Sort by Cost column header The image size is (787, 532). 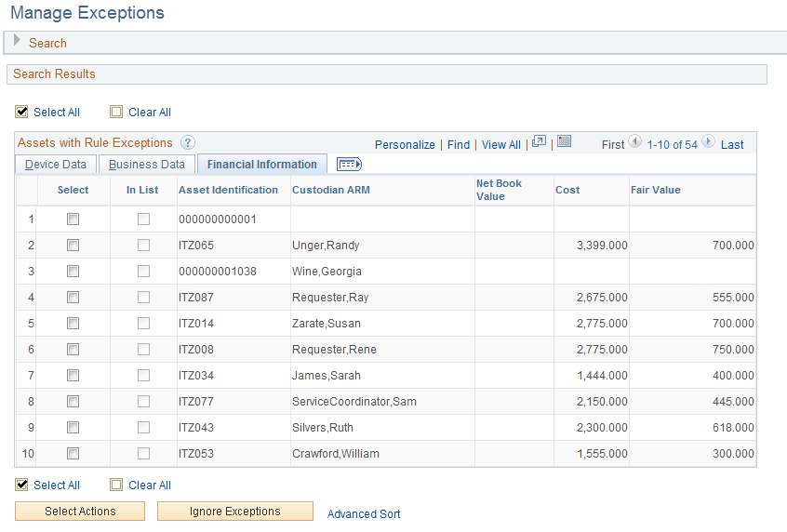point(567,190)
